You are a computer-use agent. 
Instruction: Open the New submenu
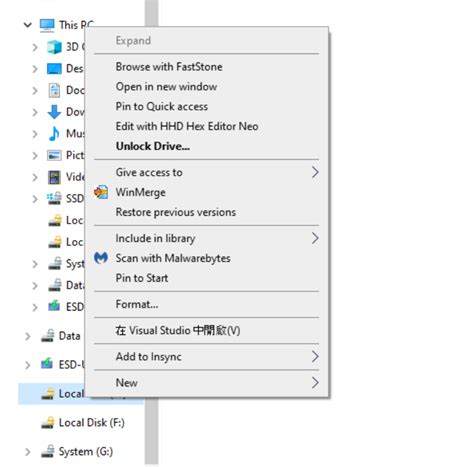tap(206, 383)
